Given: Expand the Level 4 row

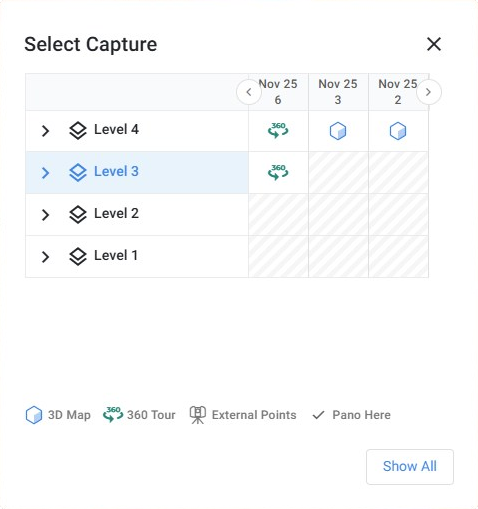Looking at the screenshot, I should (45, 131).
